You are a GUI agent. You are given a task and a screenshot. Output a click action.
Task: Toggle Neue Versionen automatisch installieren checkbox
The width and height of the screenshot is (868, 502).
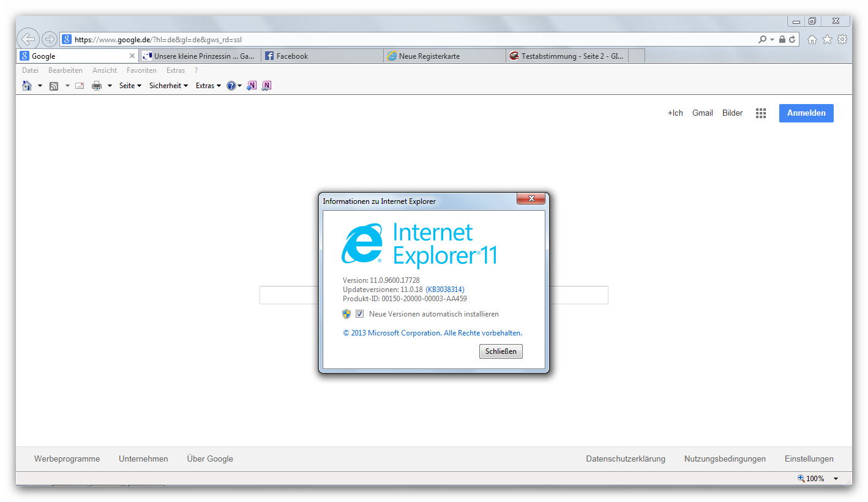point(360,314)
